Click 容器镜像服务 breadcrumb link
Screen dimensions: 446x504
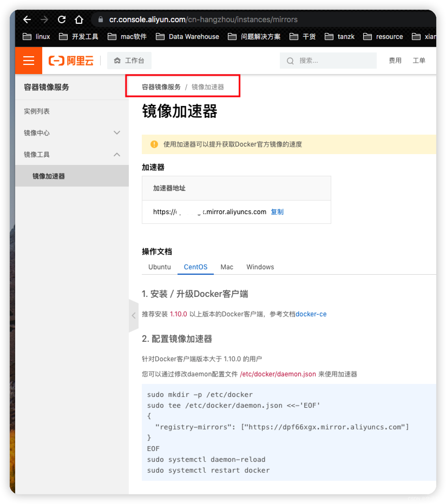pyautogui.click(x=161, y=87)
